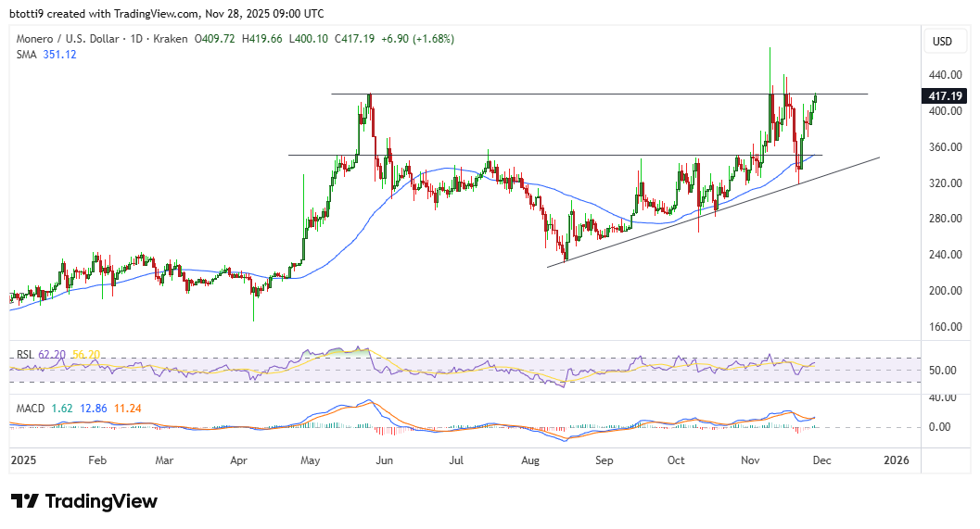Click the open price O409.72

pyautogui.click(x=214, y=39)
